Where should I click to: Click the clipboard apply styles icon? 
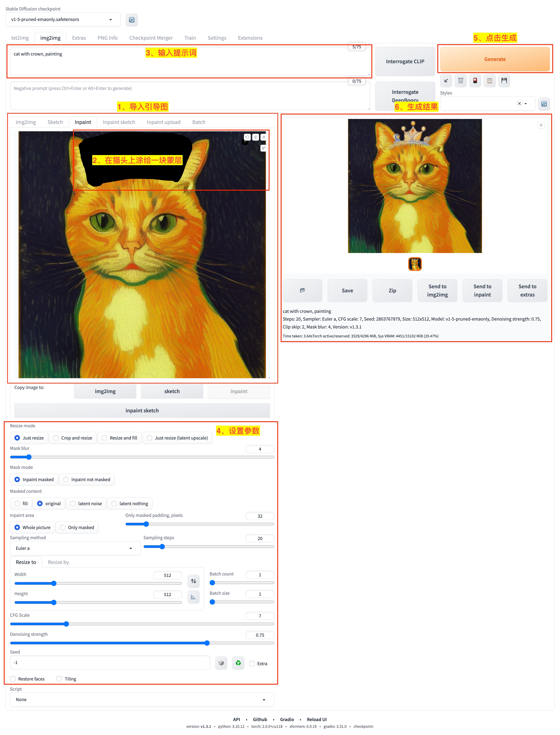click(489, 80)
